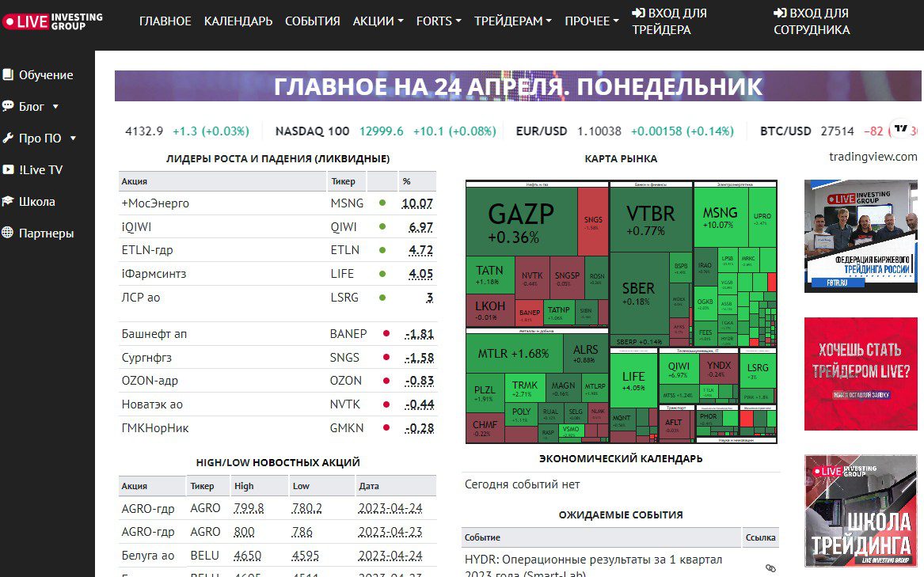Open the Обучение book icon
Screen dimensions: 924x577
tap(8, 75)
